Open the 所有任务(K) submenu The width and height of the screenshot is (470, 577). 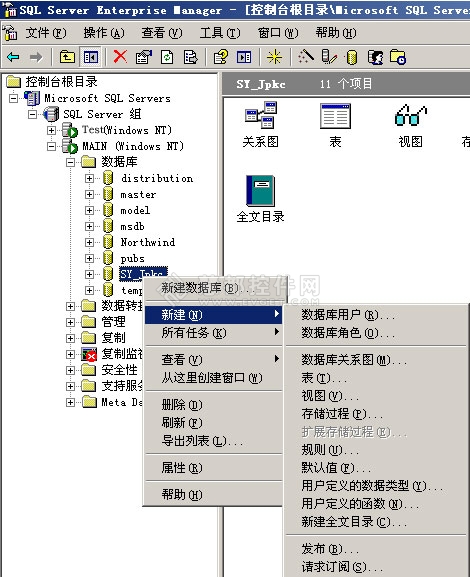[x=213, y=333]
